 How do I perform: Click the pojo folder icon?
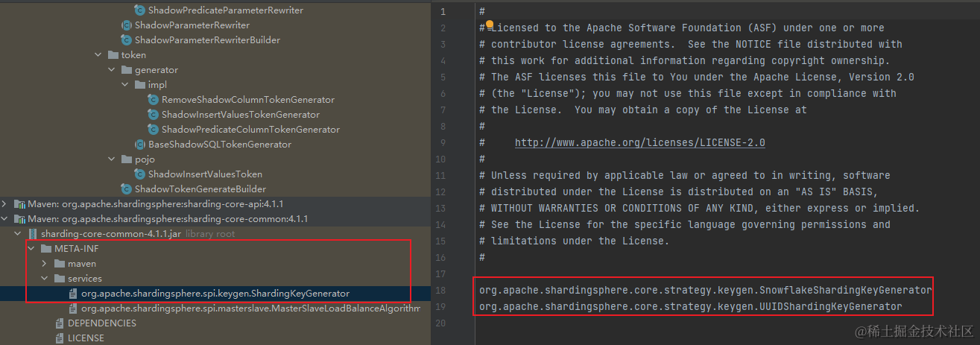[x=127, y=159]
